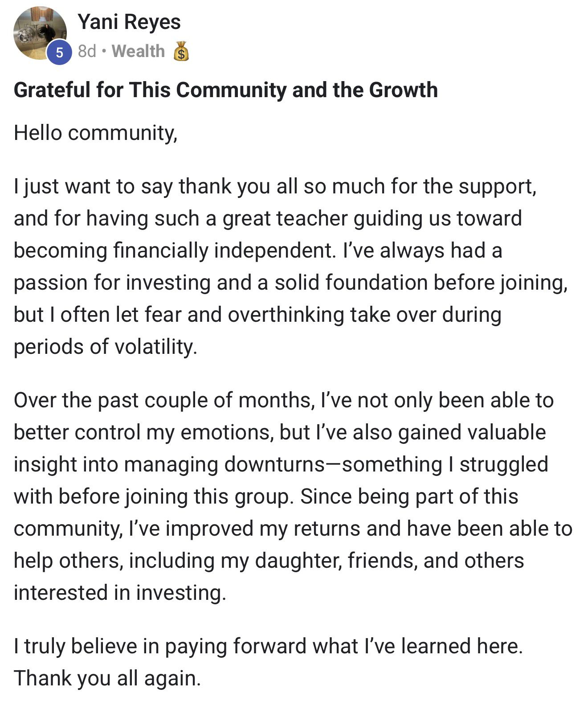This screenshot has width=588, height=701.
Task: Click the line starting I truly believe
Action: coord(268,646)
